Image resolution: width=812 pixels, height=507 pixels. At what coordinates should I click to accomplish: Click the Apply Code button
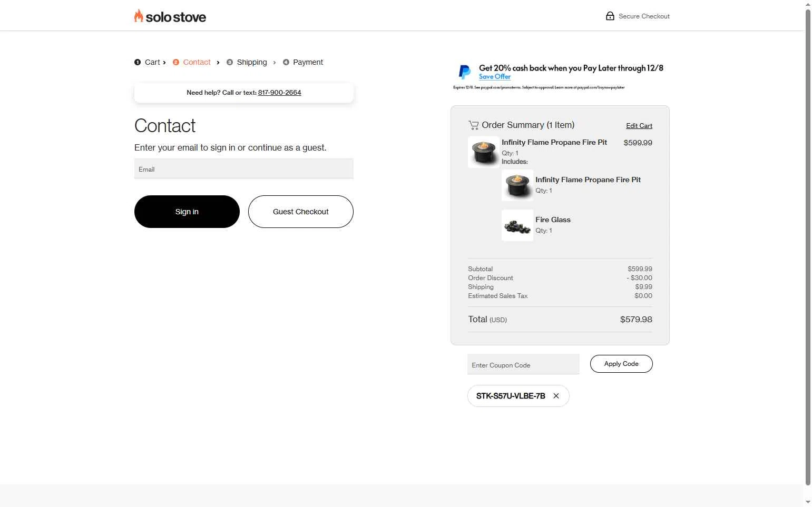pyautogui.click(x=621, y=364)
